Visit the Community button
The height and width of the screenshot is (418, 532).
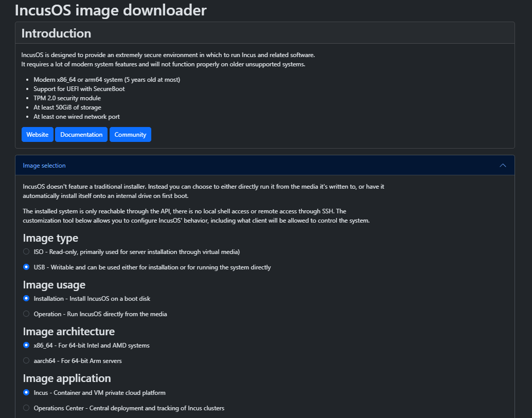(x=130, y=134)
